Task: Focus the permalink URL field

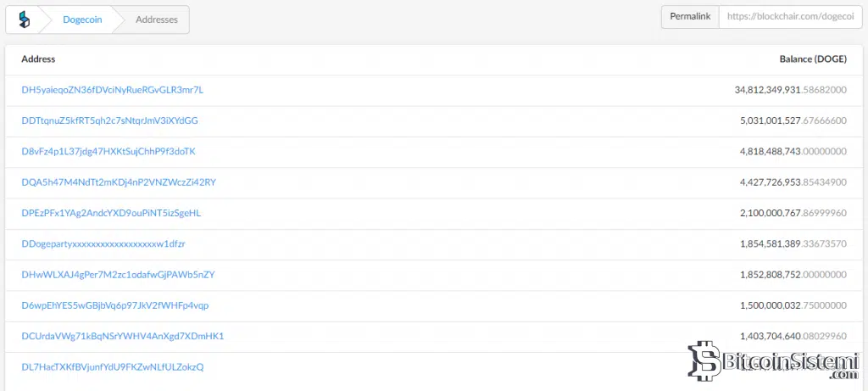Action: (x=790, y=17)
